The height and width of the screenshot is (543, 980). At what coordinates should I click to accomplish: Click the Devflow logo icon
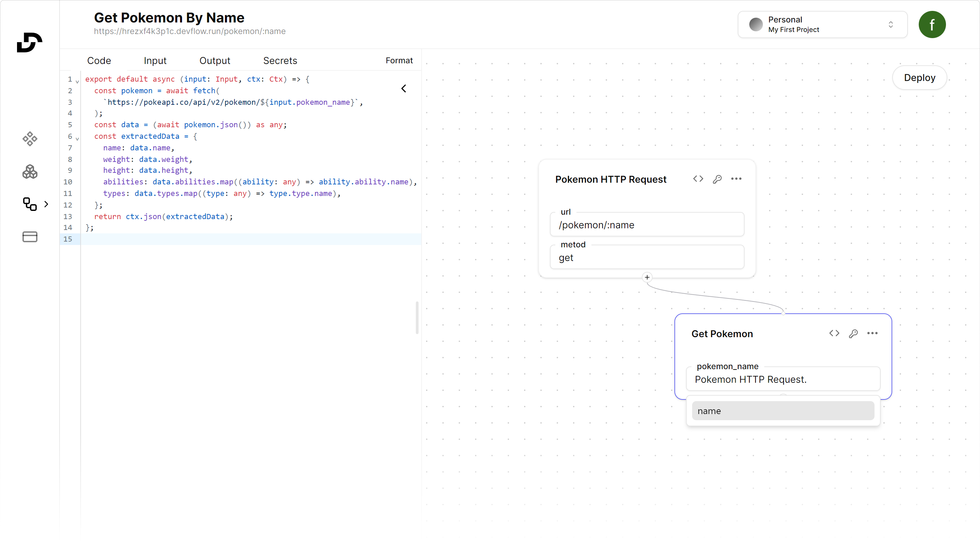(x=30, y=42)
